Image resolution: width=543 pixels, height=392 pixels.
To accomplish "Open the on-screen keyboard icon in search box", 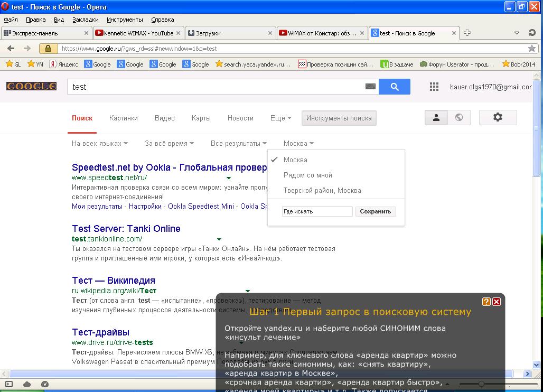I will tap(370, 87).
